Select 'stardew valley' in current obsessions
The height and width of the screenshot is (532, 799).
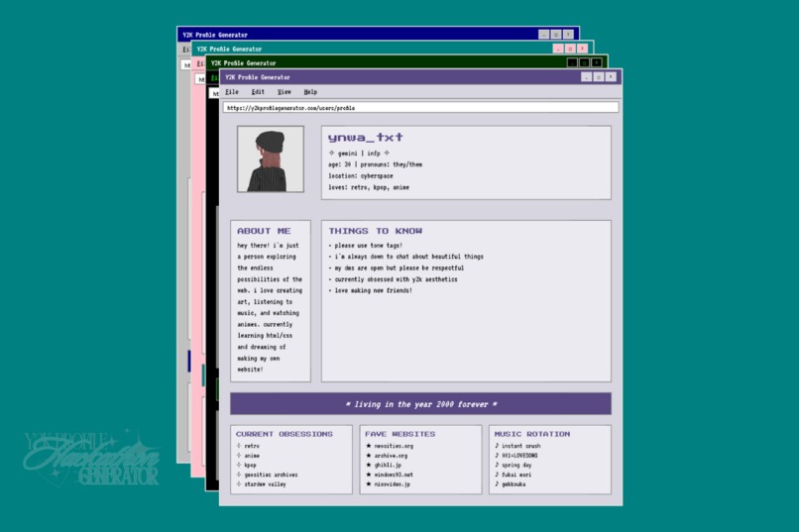tap(261, 484)
